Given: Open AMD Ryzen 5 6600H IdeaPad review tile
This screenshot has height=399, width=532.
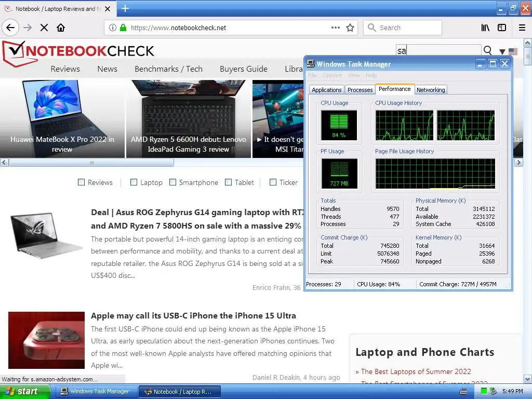Looking at the screenshot, I should [188, 119].
